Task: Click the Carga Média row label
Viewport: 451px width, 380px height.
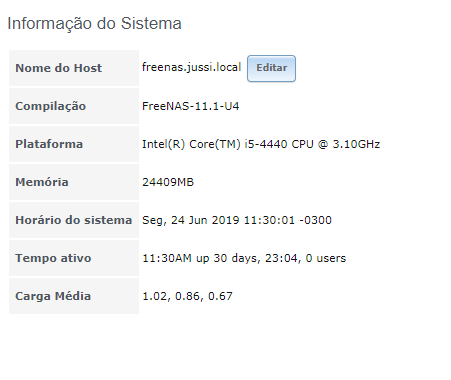Action: tap(53, 296)
